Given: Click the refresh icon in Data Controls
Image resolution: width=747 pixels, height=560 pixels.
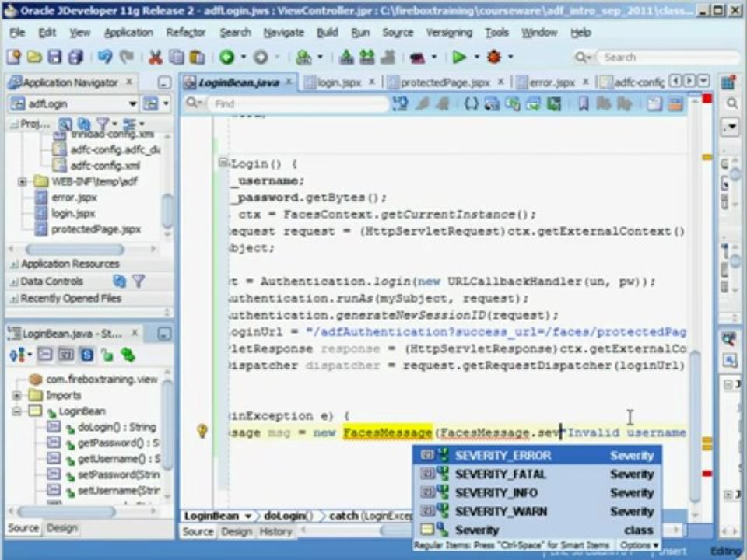Looking at the screenshot, I should coord(119,282).
